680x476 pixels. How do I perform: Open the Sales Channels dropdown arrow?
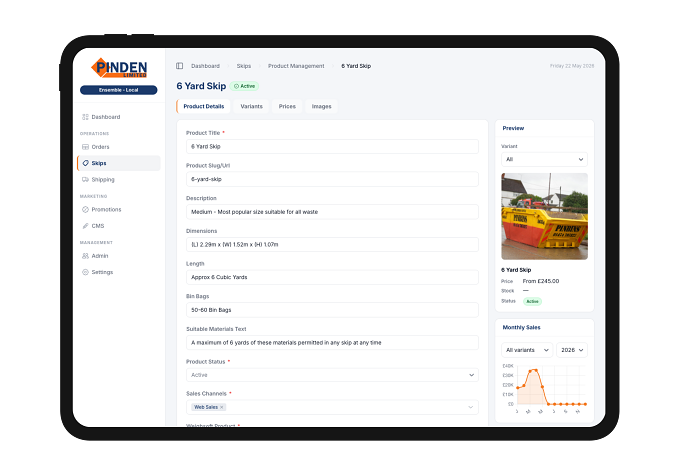471,407
